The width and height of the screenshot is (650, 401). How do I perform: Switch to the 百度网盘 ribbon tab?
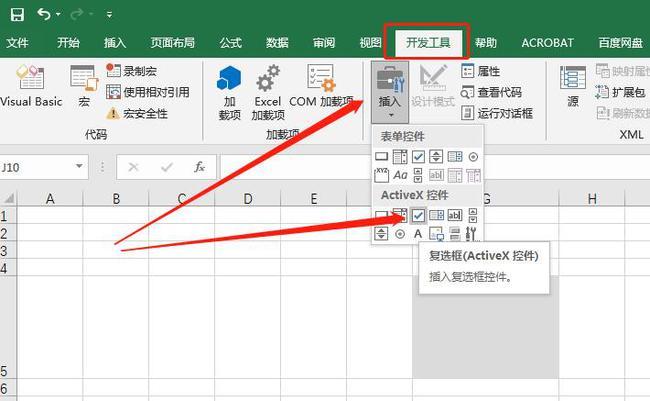621,43
